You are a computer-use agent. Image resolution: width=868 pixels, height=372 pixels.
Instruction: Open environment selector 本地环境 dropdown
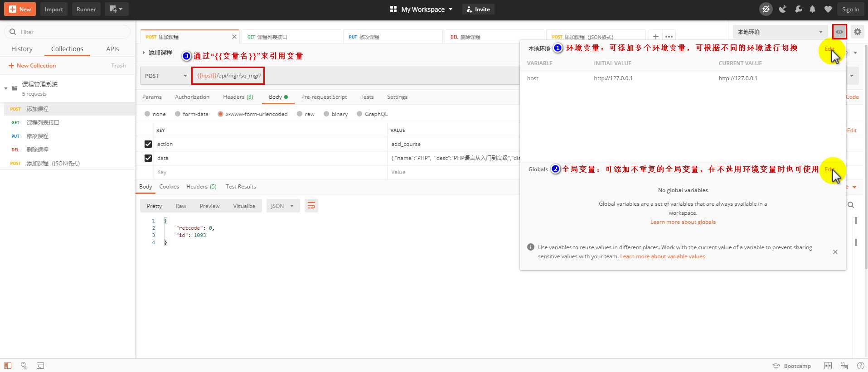pyautogui.click(x=780, y=32)
